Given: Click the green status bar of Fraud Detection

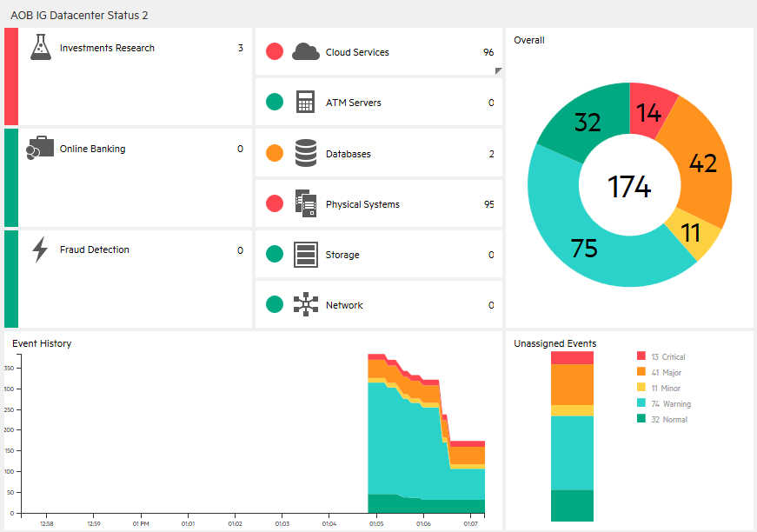Looking at the screenshot, I should click(11, 279).
